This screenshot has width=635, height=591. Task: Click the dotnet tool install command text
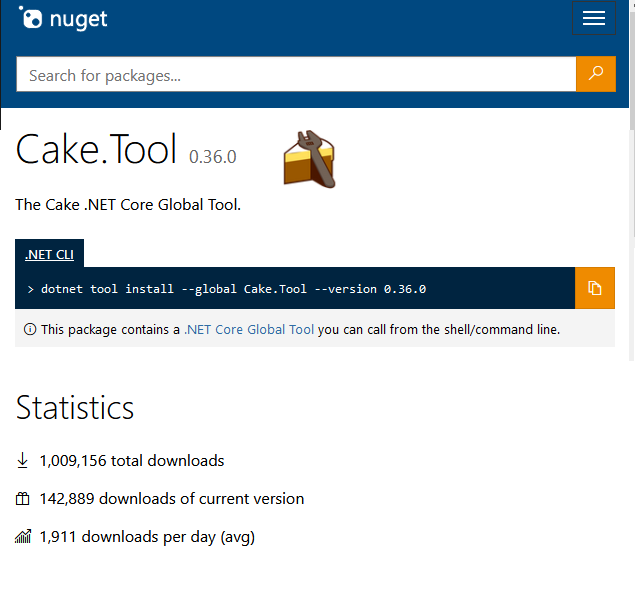[234, 289]
